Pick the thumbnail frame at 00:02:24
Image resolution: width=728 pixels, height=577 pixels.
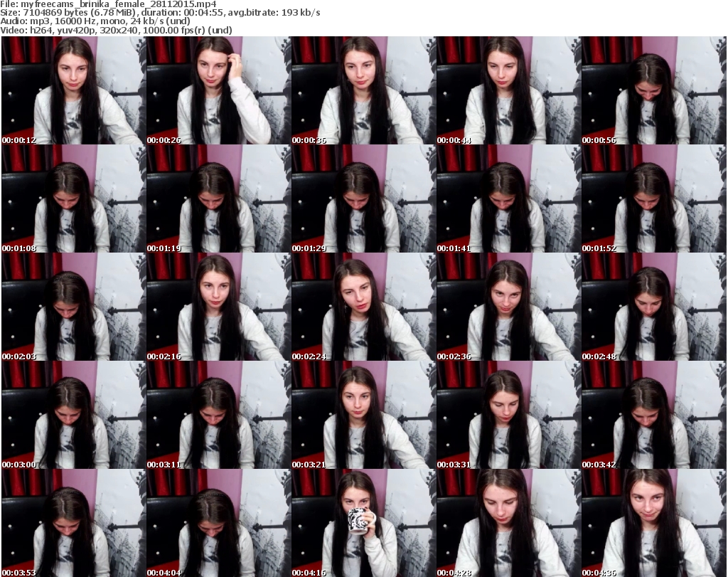pyautogui.click(x=363, y=307)
